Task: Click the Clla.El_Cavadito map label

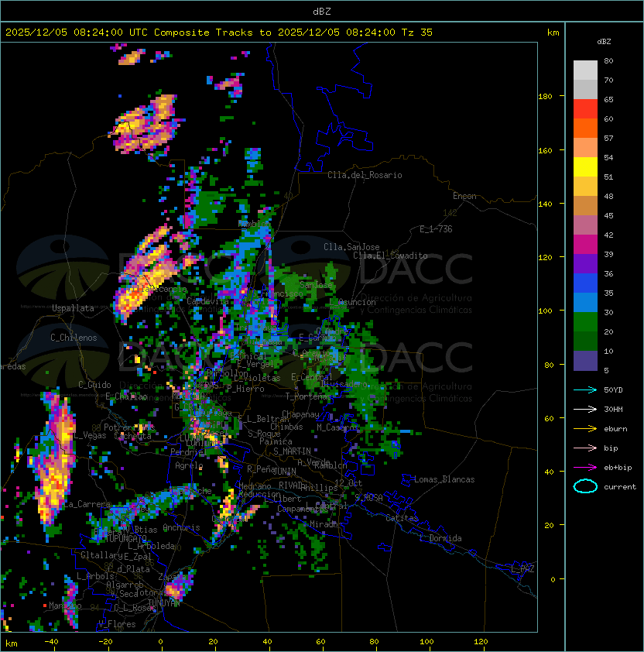Action: click(x=390, y=256)
